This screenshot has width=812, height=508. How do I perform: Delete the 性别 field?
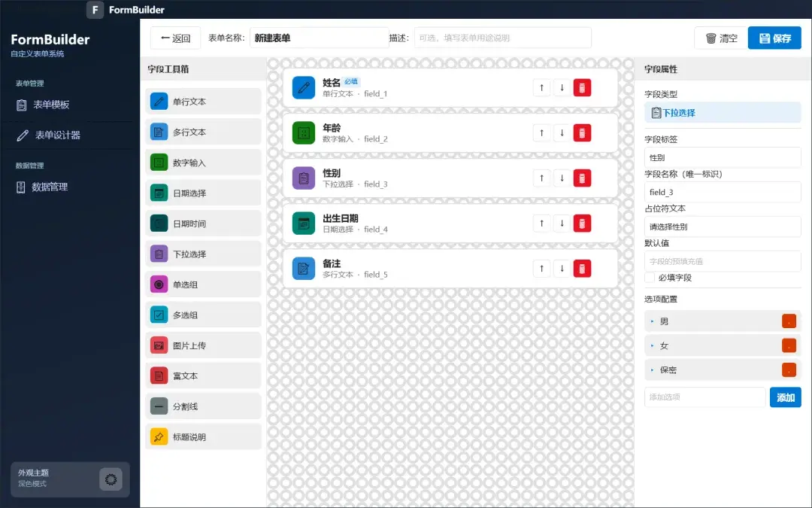pyautogui.click(x=582, y=178)
